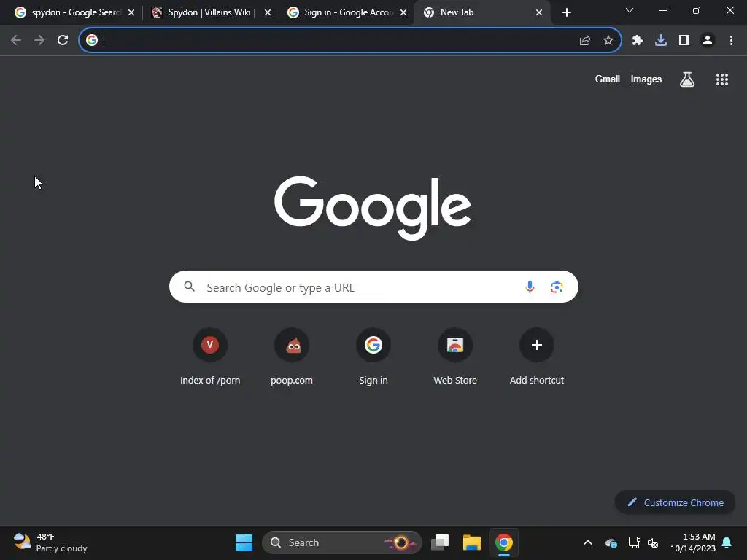Click the Windows taskbar Search box

(341, 542)
